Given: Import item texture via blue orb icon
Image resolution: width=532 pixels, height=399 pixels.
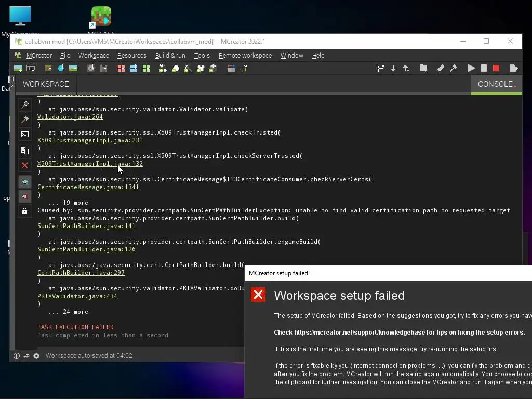Looking at the screenshot, I should (61, 69).
